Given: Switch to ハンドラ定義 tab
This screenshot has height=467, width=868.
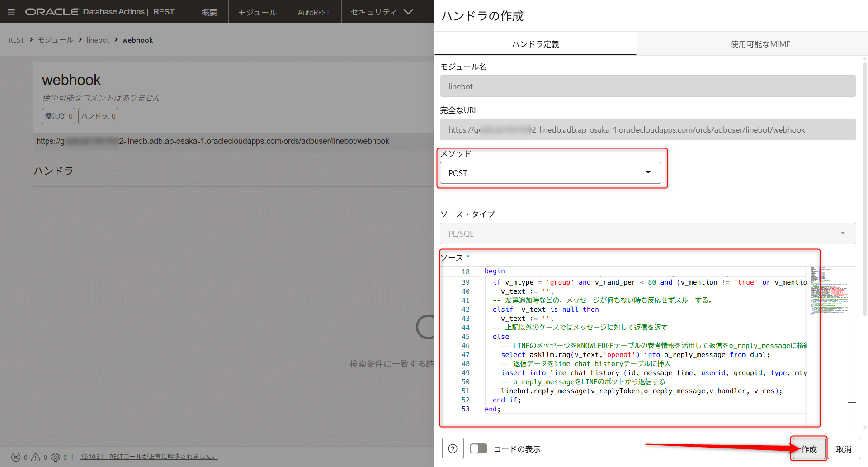Looking at the screenshot, I should (535, 44).
